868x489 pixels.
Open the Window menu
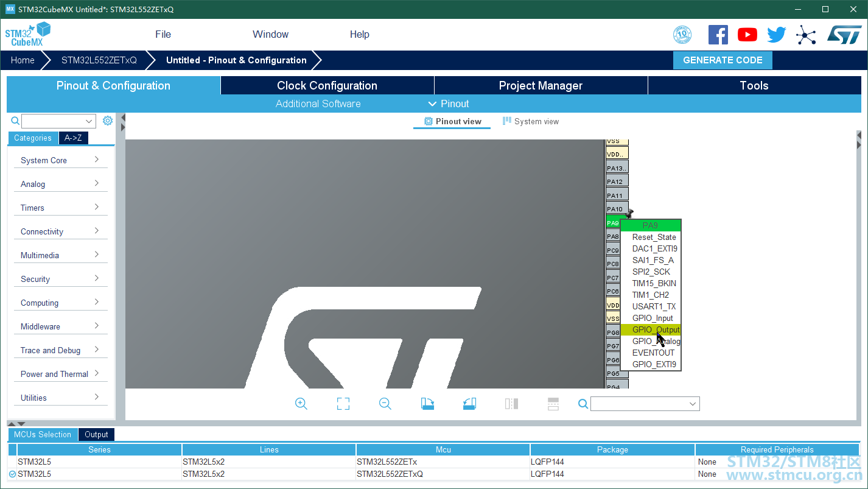271,35
